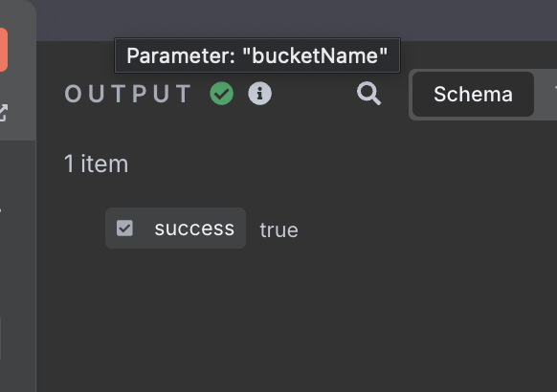Click the top dark header bar
Screen dimensions: 557x392
tap(297, 19)
